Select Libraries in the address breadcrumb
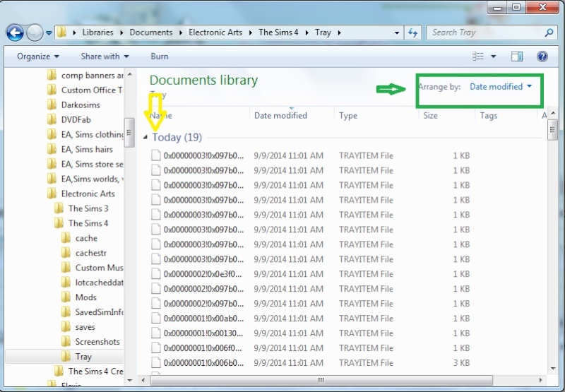The height and width of the screenshot is (392, 565). click(x=97, y=32)
